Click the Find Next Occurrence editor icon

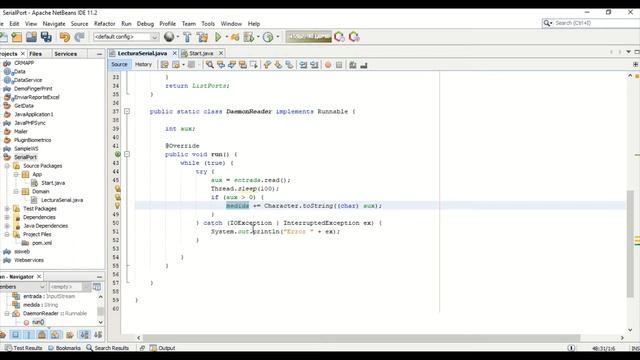point(232,64)
